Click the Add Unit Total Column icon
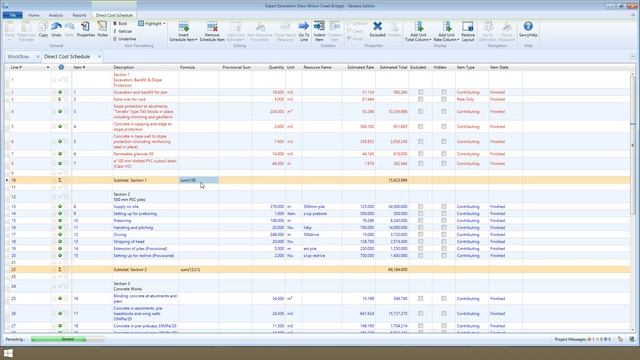 418,27
